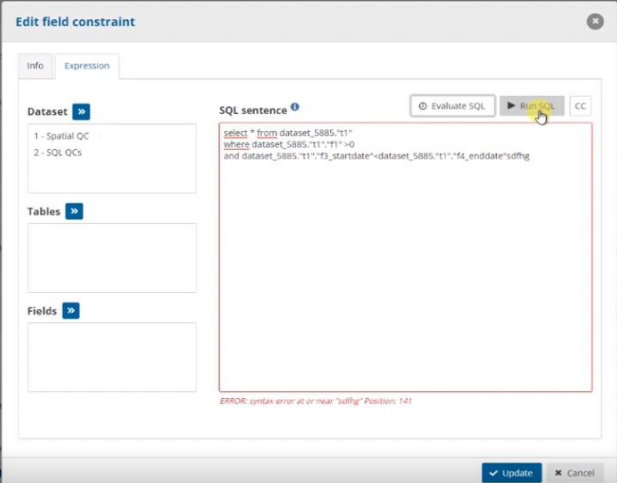Click the Tables double-arrow insert icon
This screenshot has height=483, width=617.
[74, 211]
